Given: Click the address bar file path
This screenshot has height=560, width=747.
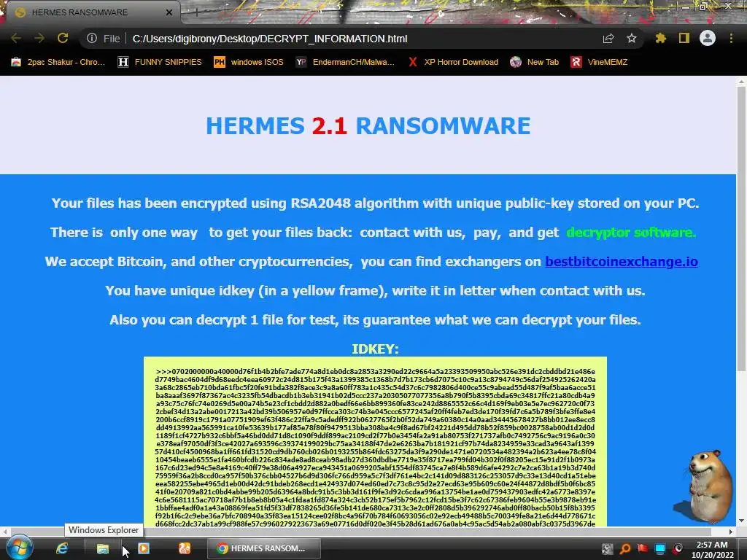Looking at the screenshot, I should pos(270,39).
